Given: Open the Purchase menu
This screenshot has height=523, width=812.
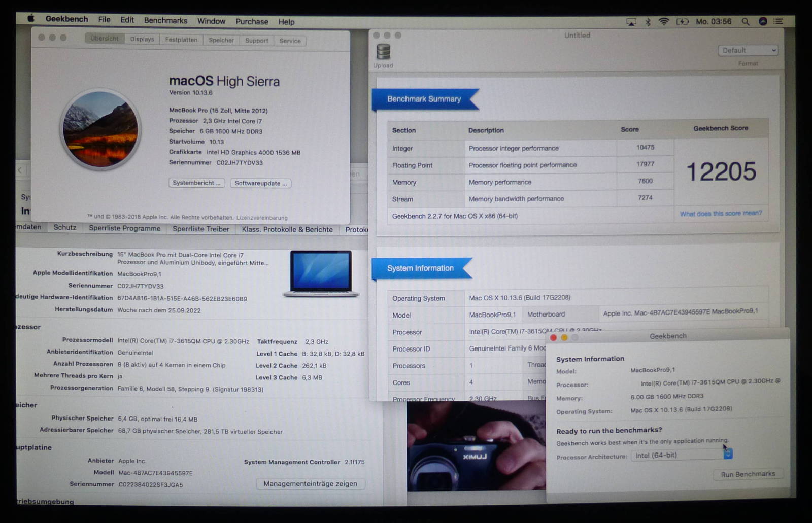Looking at the screenshot, I should click(252, 22).
